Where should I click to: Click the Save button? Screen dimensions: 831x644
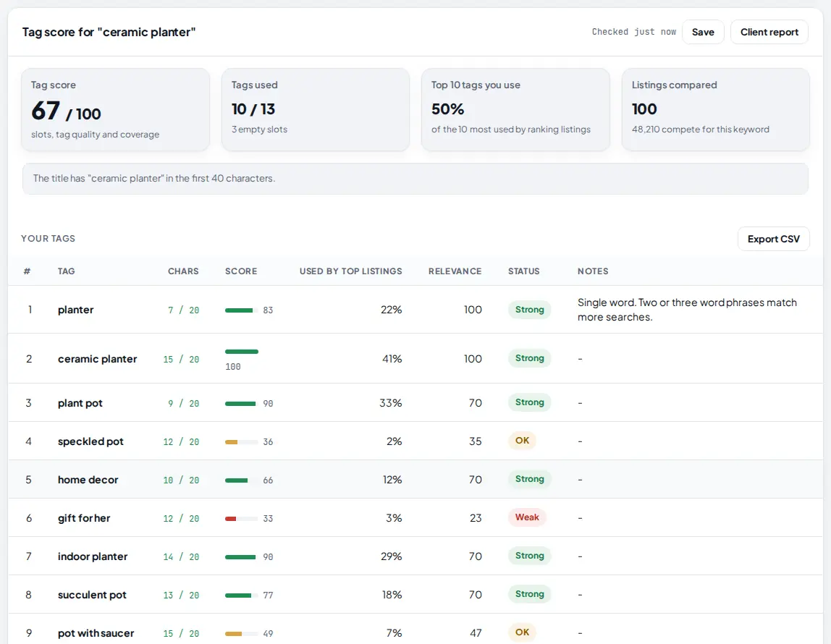(x=703, y=32)
